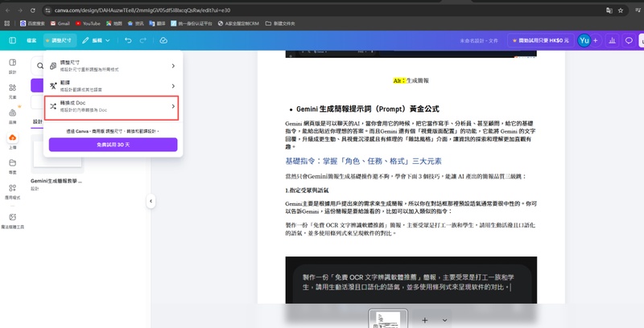Click the browser translate page icon
Image resolution: width=644 pixels, height=328 pixels.
pos(609,10)
